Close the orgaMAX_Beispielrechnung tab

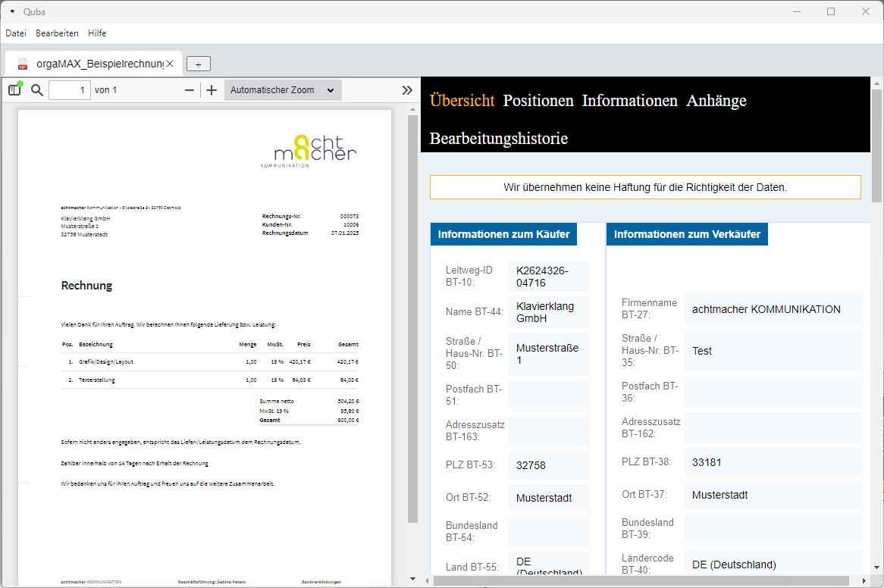pyautogui.click(x=171, y=64)
